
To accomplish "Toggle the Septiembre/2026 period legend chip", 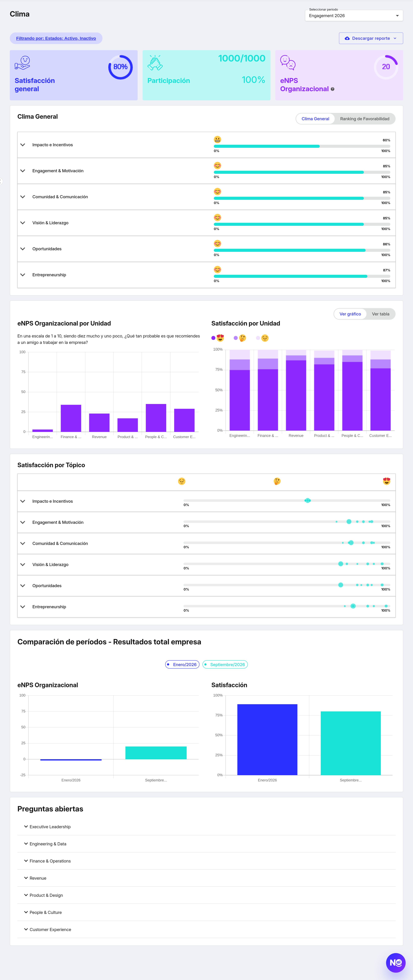I will pyautogui.click(x=225, y=665).
